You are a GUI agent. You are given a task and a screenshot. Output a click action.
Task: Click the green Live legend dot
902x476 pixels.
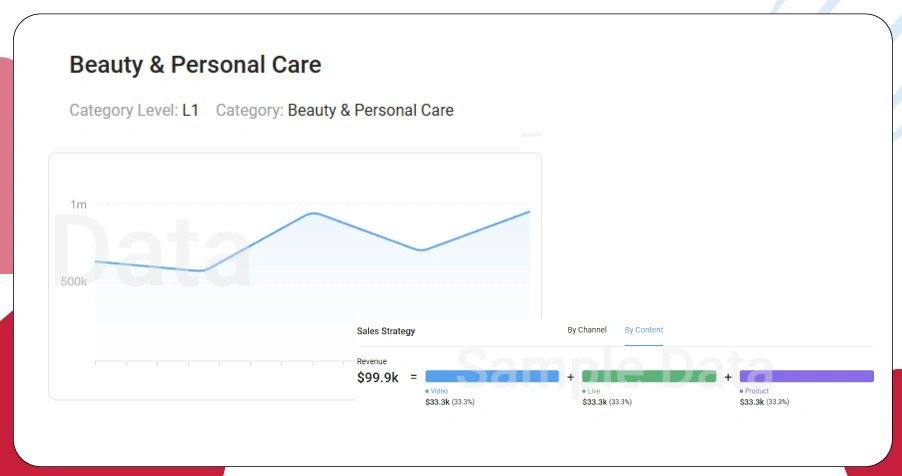click(584, 391)
